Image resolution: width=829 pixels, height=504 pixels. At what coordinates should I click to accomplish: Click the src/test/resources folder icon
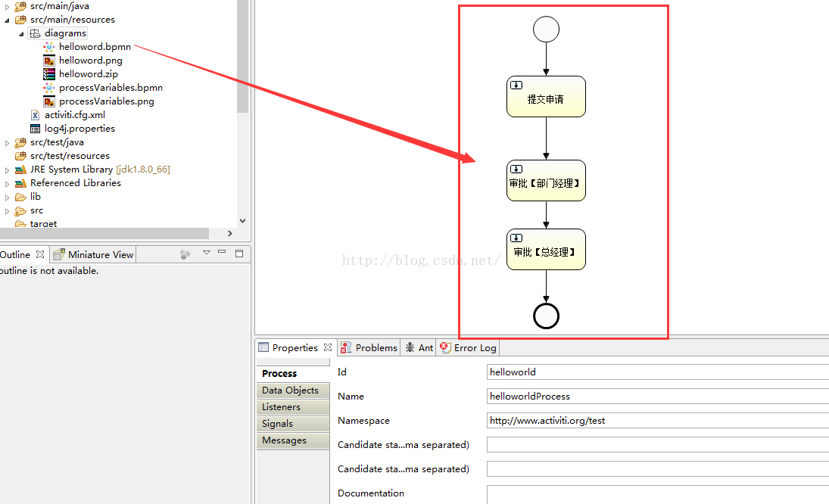[x=20, y=156]
